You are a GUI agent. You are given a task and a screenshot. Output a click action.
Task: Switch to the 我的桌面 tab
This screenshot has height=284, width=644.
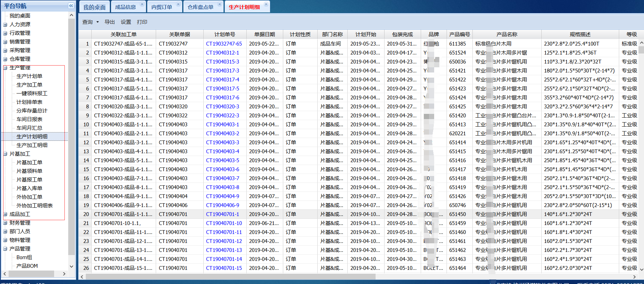pyautogui.click(x=94, y=7)
